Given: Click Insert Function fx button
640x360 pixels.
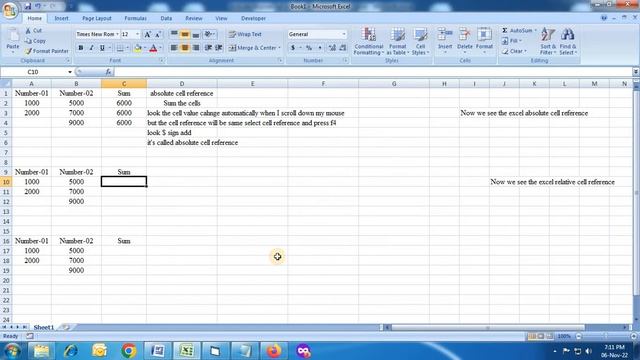Looking at the screenshot, I should tap(108, 72).
